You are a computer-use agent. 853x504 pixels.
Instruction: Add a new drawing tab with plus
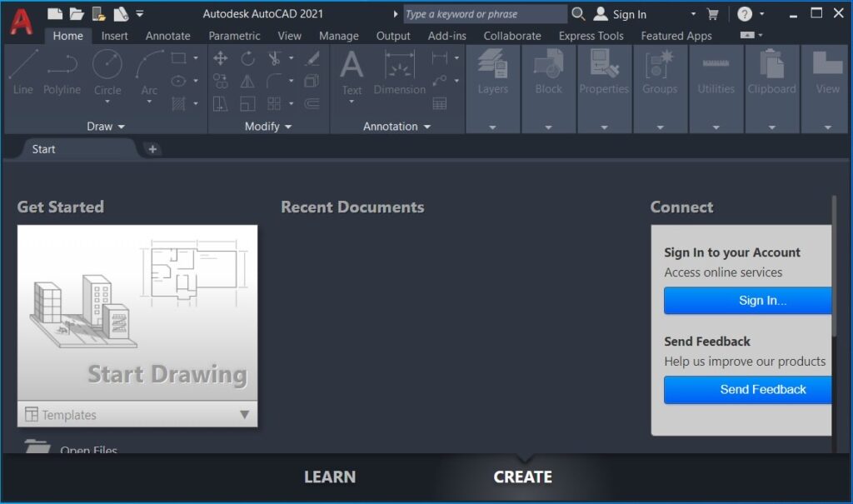pos(153,149)
